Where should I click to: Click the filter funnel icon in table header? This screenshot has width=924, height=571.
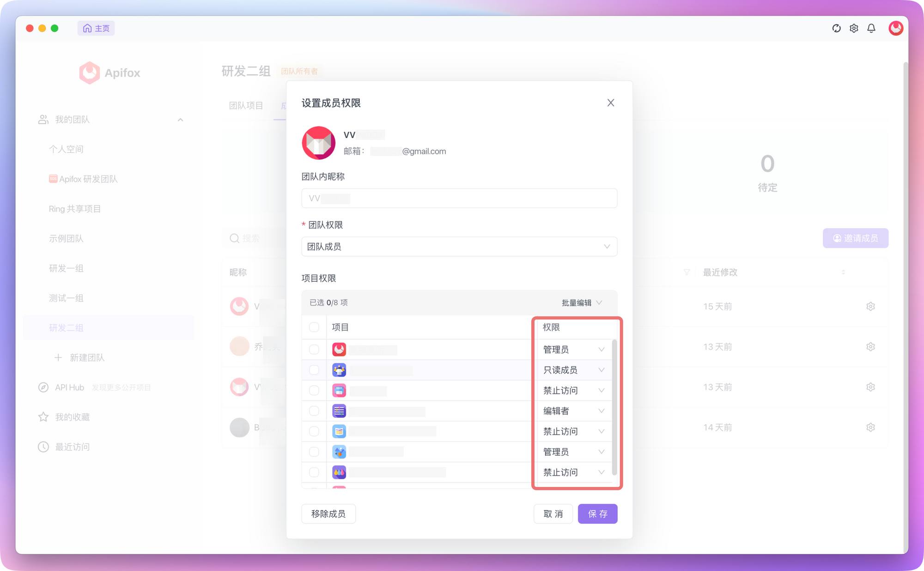pos(687,272)
